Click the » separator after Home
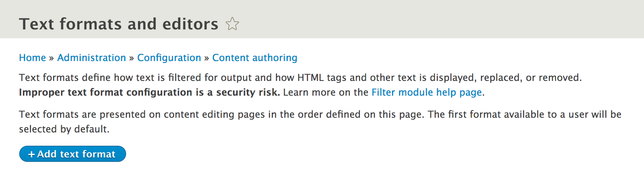Viewport: 644px width, 170px height. [51, 58]
